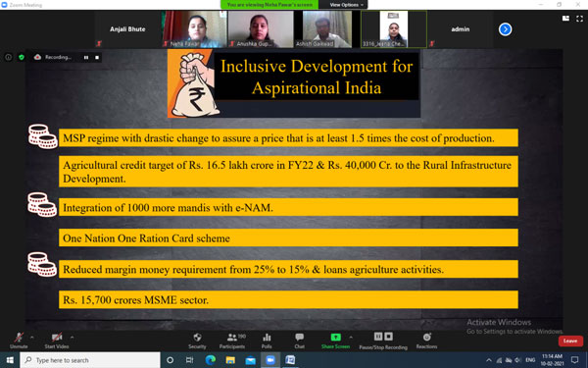Open the Chat panel
The image size is (588, 368).
(299, 341)
